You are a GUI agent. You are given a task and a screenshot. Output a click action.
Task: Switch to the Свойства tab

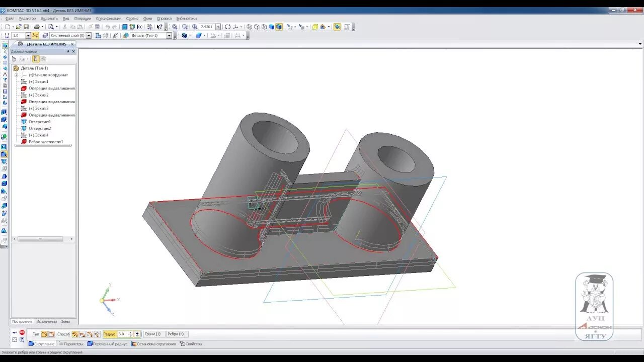click(191, 344)
